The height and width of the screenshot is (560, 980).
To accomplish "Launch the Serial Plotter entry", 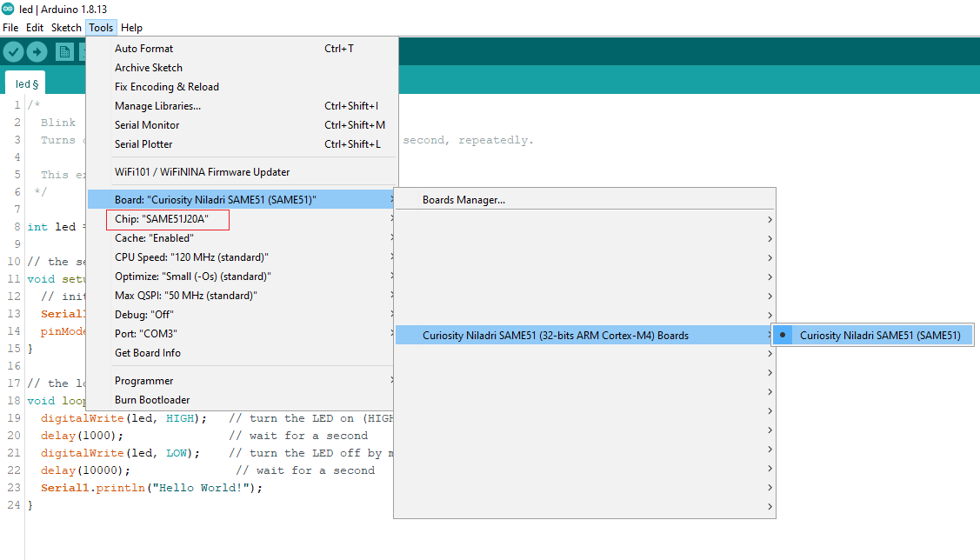I will [241, 144].
